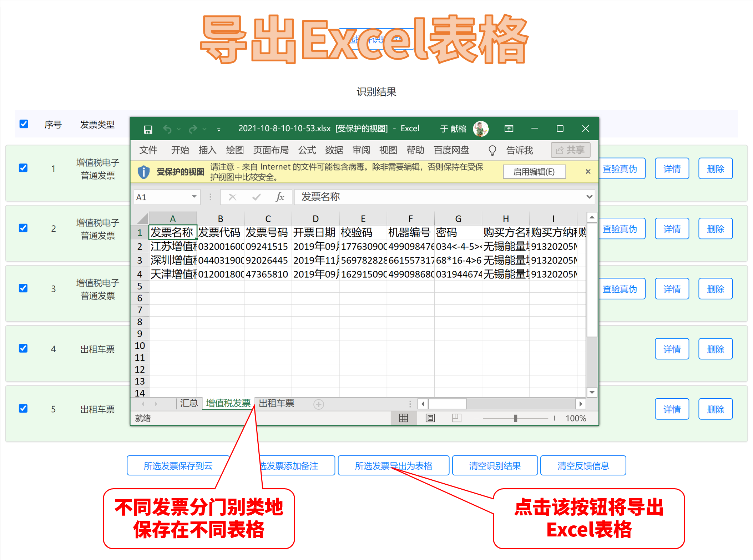This screenshot has width=753, height=560.
Task: Switch to the 出租车票 sheet tab
Action: 276,403
